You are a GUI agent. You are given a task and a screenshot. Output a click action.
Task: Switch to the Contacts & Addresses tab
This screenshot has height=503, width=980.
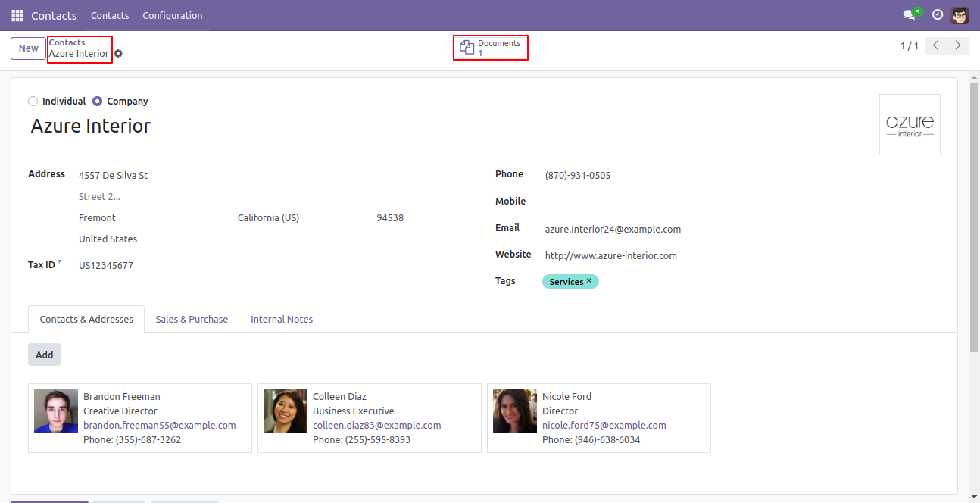[x=86, y=319]
